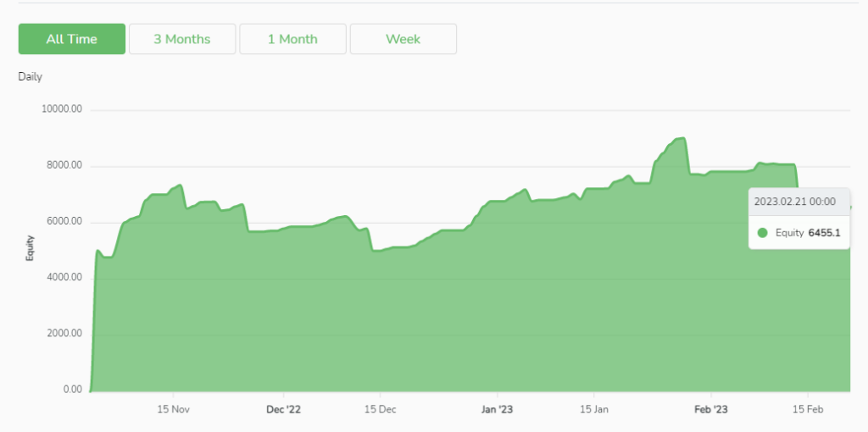The image size is (868, 432).
Task: Click the vertical Equity axis title
Action: click(31, 247)
